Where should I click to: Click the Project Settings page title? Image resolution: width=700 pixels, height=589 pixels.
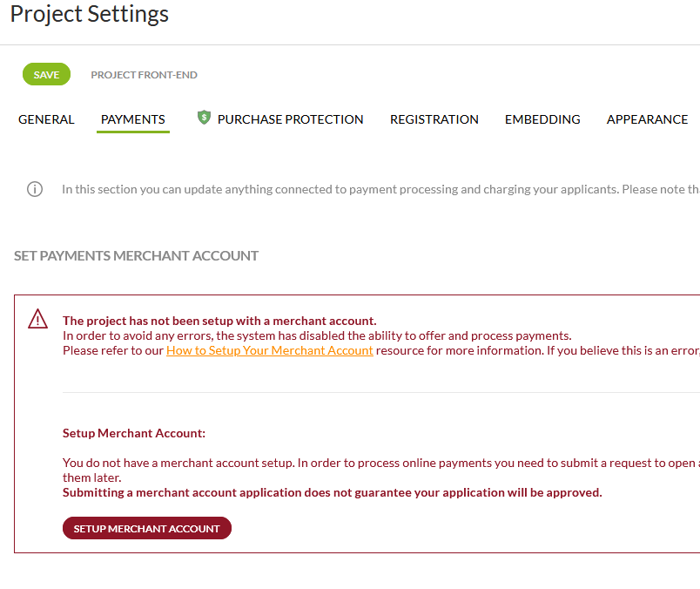pos(90,15)
